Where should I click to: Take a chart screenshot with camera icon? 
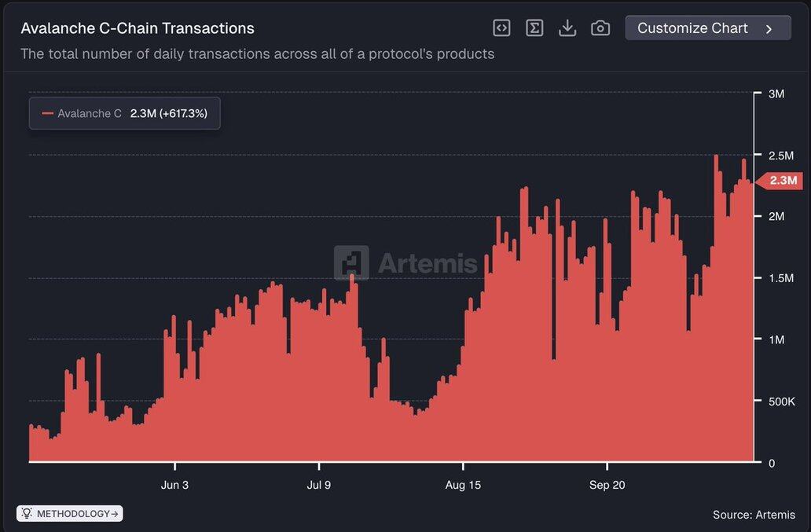pyautogui.click(x=600, y=28)
